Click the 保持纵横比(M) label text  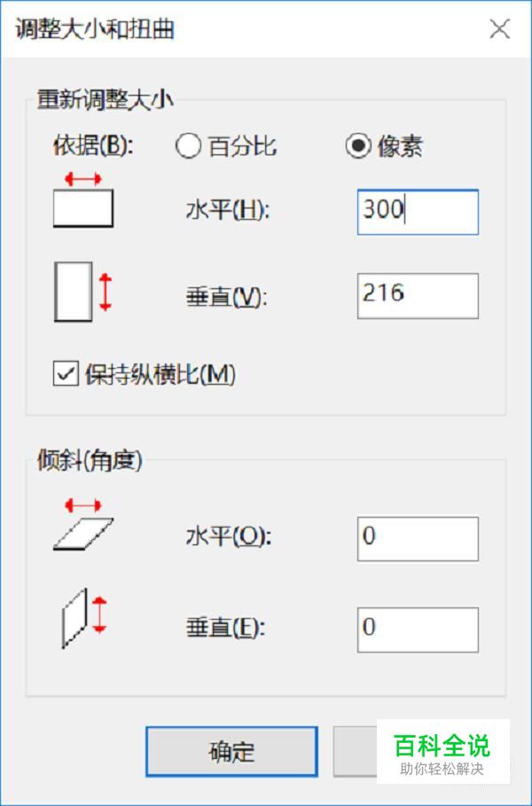(160, 374)
